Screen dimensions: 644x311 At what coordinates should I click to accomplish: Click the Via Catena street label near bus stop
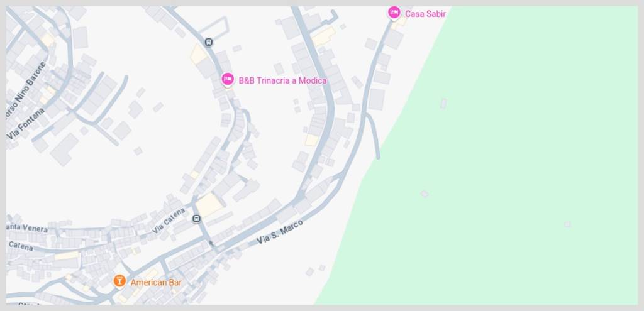169,222
